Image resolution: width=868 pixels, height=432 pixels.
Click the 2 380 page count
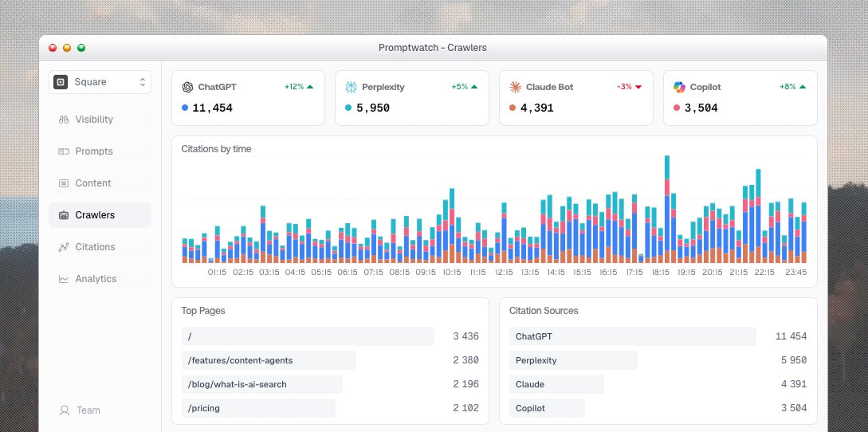pyautogui.click(x=465, y=360)
